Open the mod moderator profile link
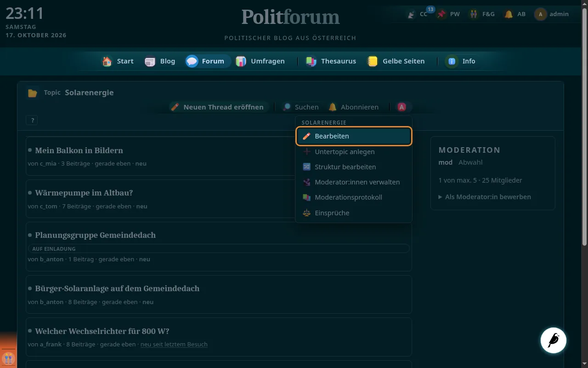The width and height of the screenshot is (588, 368). (446, 162)
